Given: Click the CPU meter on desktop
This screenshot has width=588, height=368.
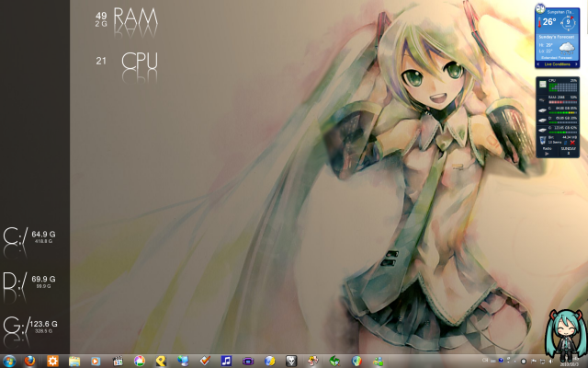Looking at the screenshot, I should tap(139, 62).
